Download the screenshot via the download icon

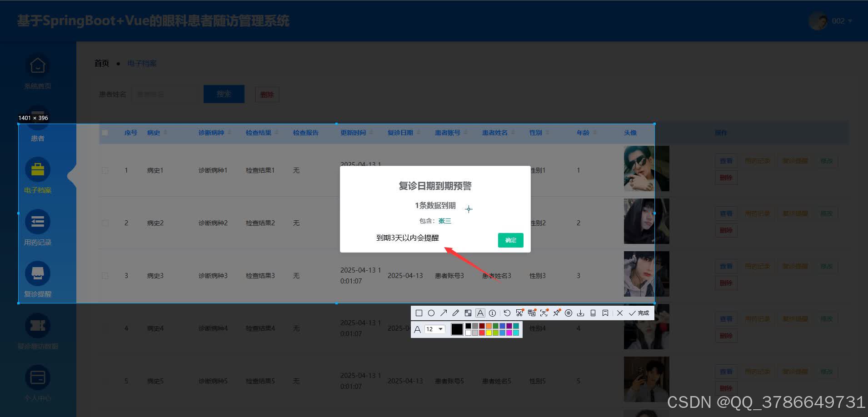pyautogui.click(x=580, y=313)
